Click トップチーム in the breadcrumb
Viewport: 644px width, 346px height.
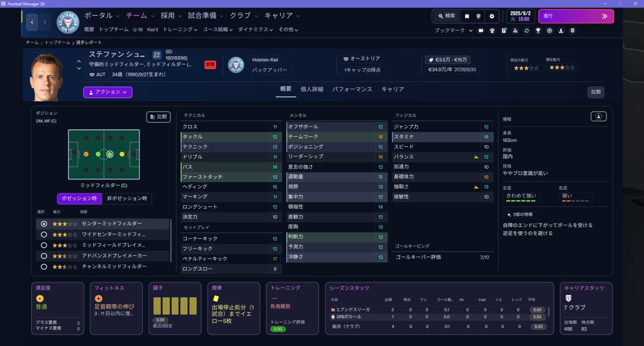[x=58, y=42]
